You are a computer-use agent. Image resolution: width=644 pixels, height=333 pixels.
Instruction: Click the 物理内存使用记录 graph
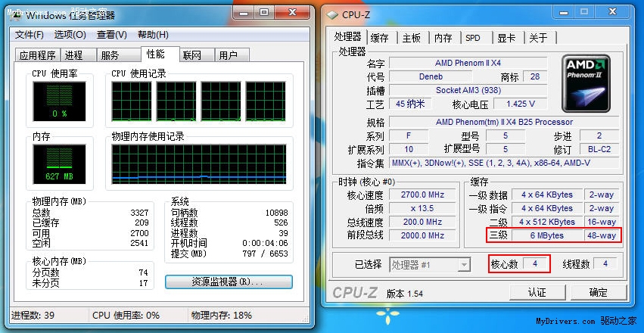(x=199, y=163)
